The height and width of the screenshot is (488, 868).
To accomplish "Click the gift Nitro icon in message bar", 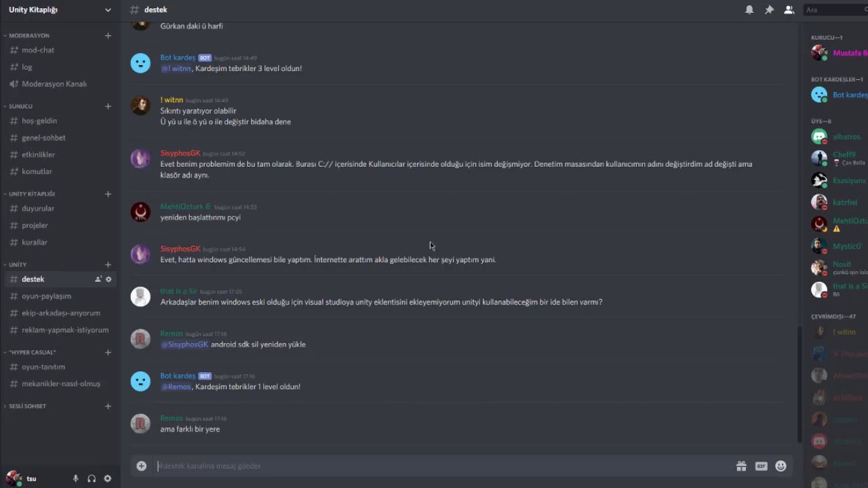I will click(741, 466).
